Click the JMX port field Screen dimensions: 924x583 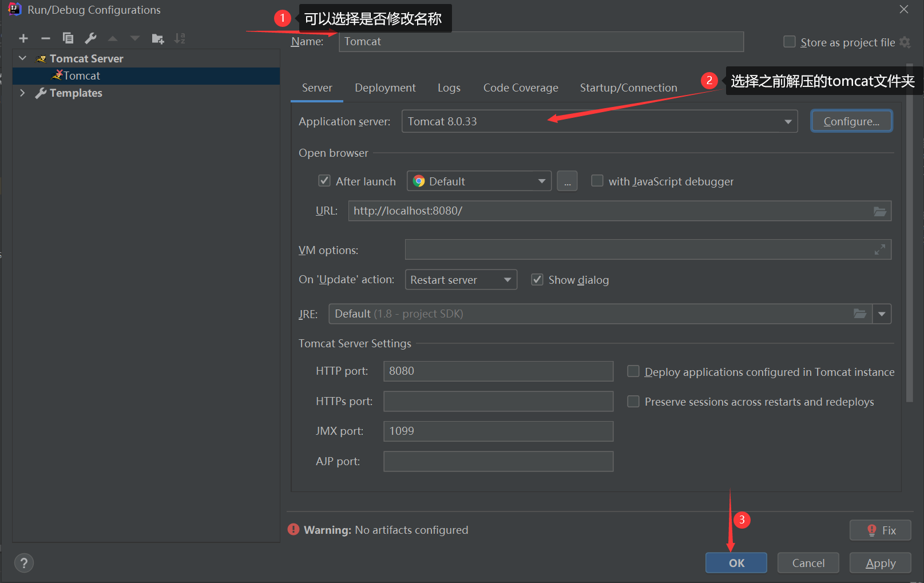[498, 431]
